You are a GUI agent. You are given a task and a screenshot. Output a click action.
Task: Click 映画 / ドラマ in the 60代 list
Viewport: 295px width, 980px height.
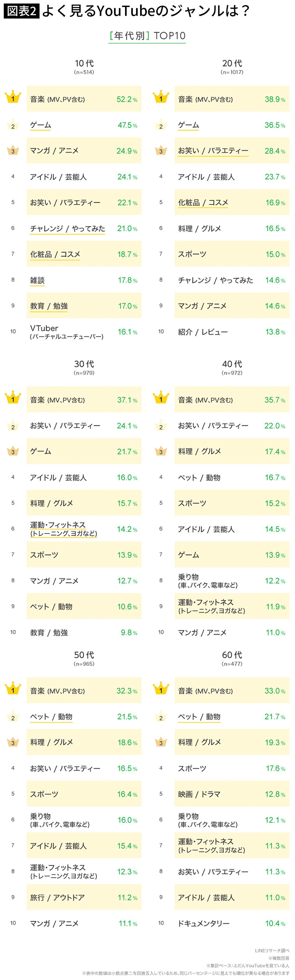coord(199,794)
